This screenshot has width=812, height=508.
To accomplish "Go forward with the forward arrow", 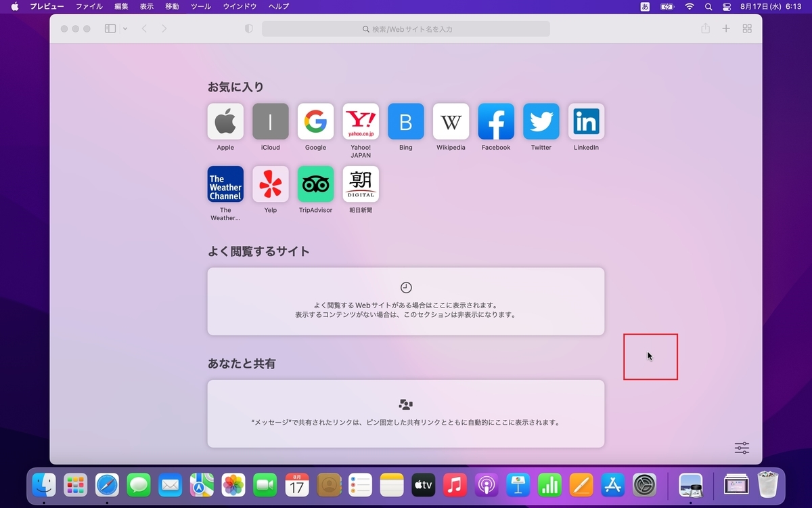I will 164,28.
